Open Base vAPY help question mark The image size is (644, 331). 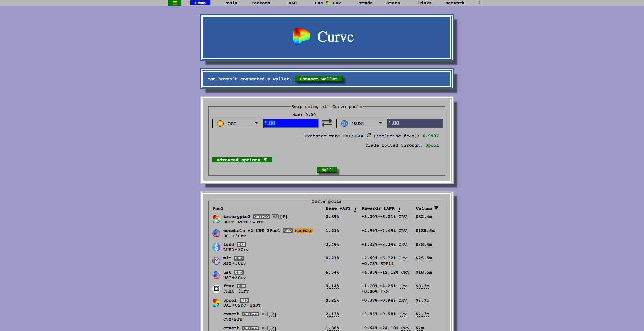355,208
